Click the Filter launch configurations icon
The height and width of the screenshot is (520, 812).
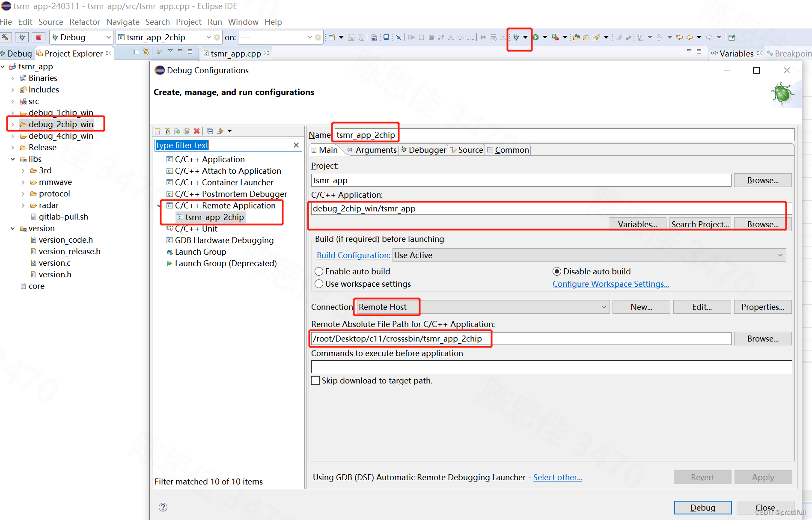point(220,131)
